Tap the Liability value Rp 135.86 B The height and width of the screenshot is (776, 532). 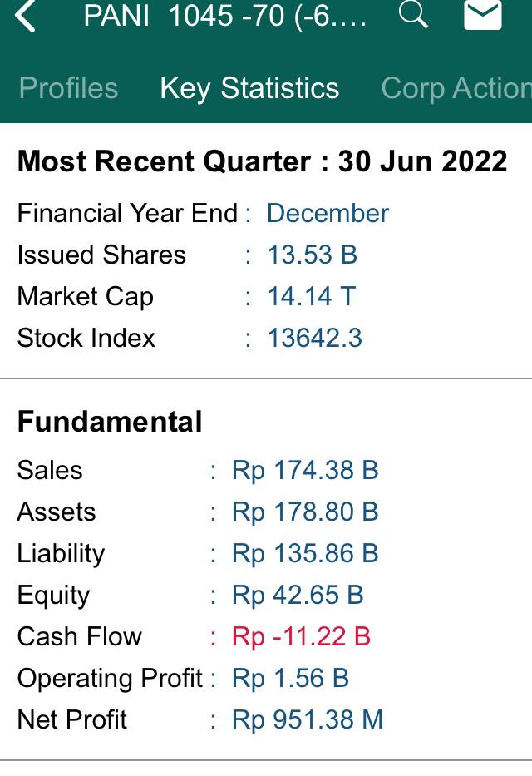pyautogui.click(x=306, y=553)
